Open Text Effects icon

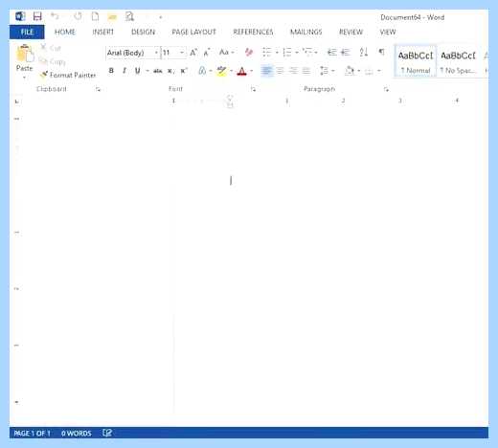[202, 71]
